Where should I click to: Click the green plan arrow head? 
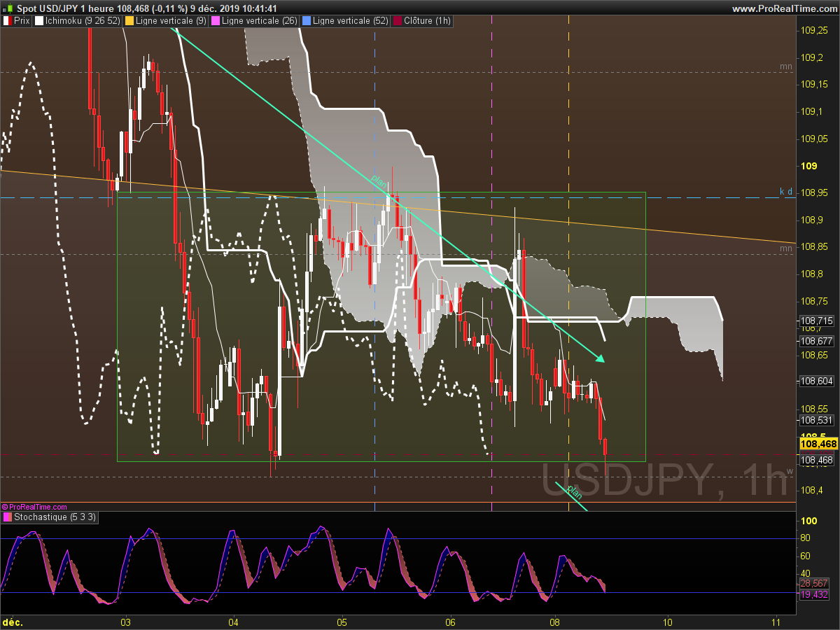pyautogui.click(x=600, y=358)
